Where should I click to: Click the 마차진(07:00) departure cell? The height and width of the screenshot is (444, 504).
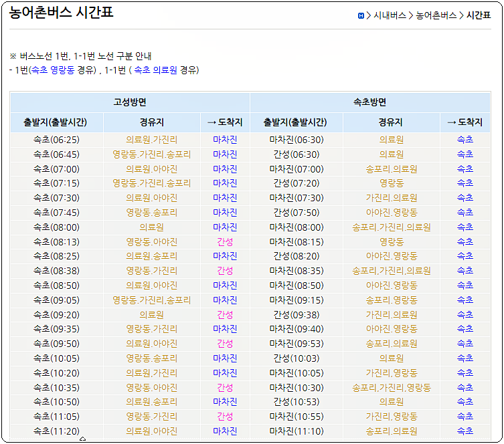[297, 169]
